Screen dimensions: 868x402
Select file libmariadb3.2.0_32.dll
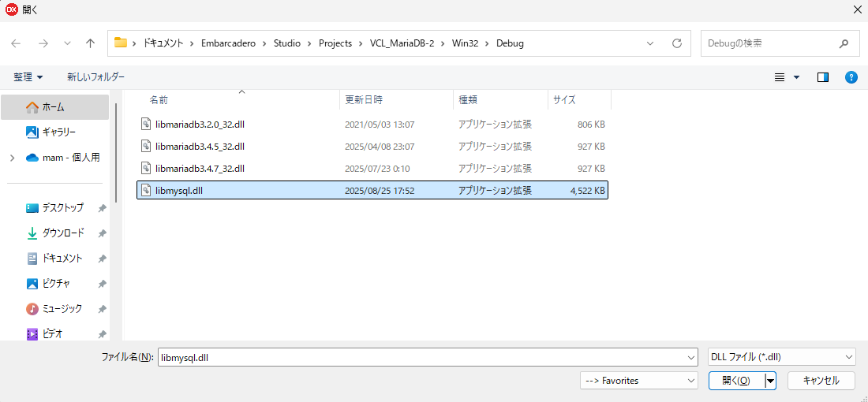point(372,125)
